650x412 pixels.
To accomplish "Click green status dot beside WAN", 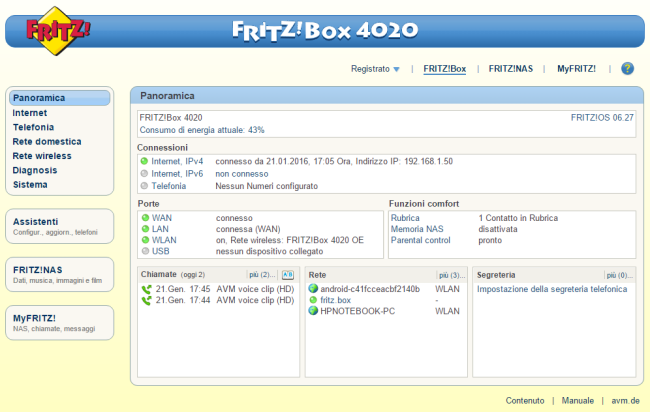I will click(x=145, y=218).
